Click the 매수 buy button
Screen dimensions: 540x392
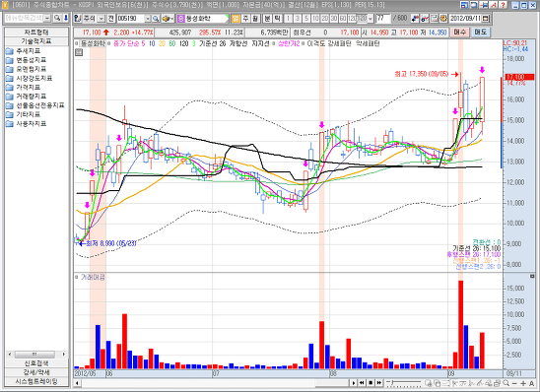click(x=460, y=33)
